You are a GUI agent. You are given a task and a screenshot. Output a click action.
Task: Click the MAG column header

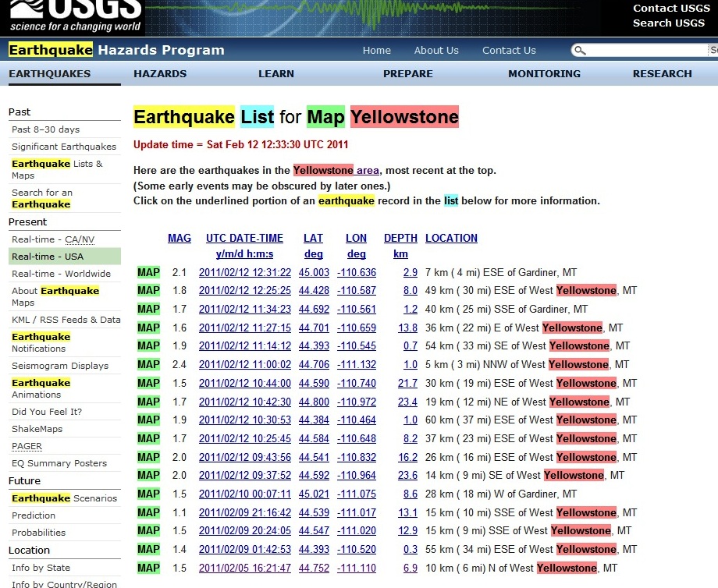[x=179, y=239]
